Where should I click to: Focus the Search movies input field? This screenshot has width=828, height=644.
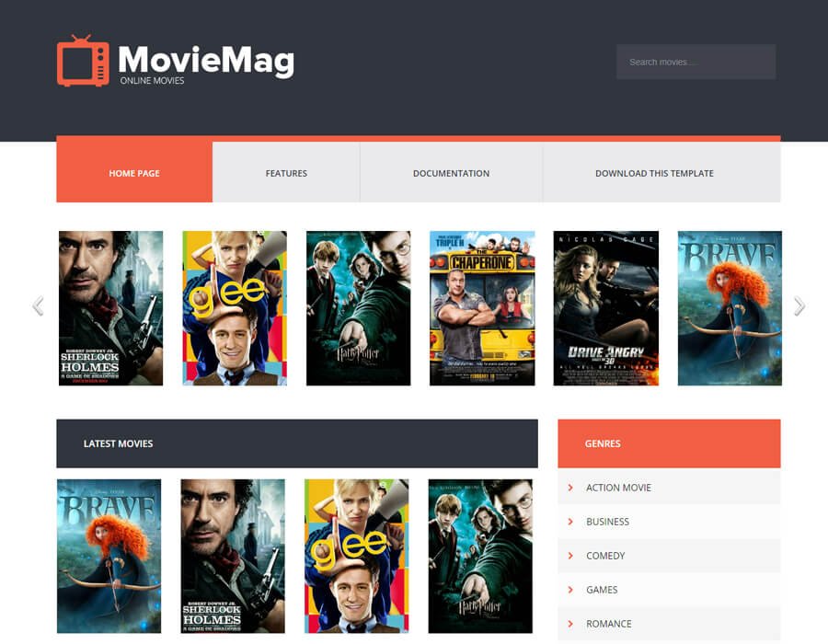point(696,62)
